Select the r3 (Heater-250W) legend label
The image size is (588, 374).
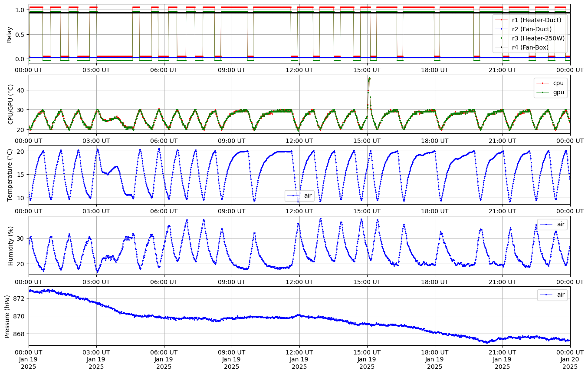pyautogui.click(x=539, y=38)
